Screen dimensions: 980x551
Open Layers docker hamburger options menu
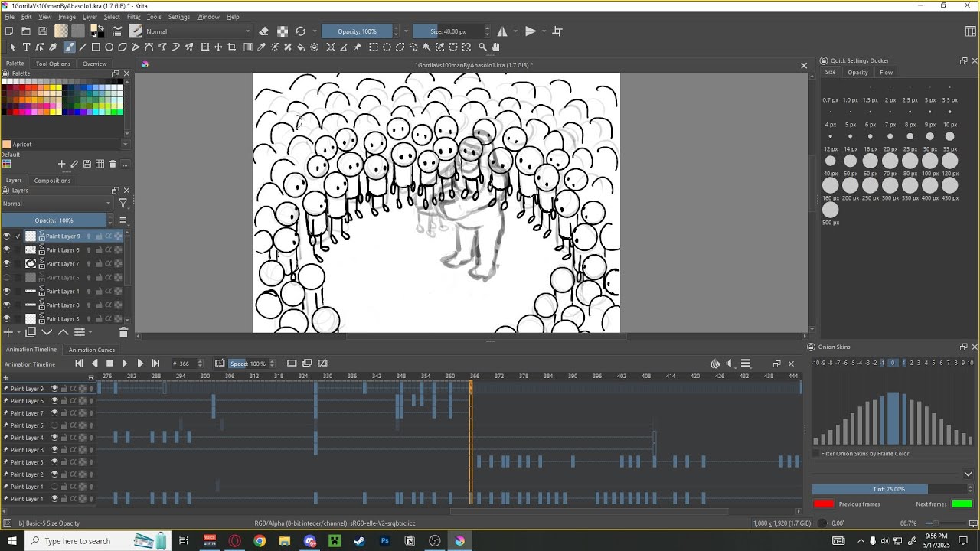(x=122, y=220)
